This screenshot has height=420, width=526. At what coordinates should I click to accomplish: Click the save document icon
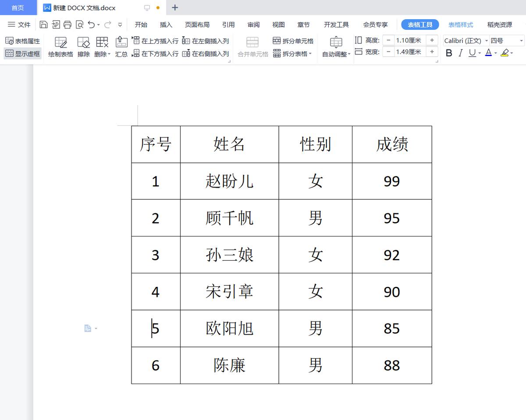(x=43, y=25)
